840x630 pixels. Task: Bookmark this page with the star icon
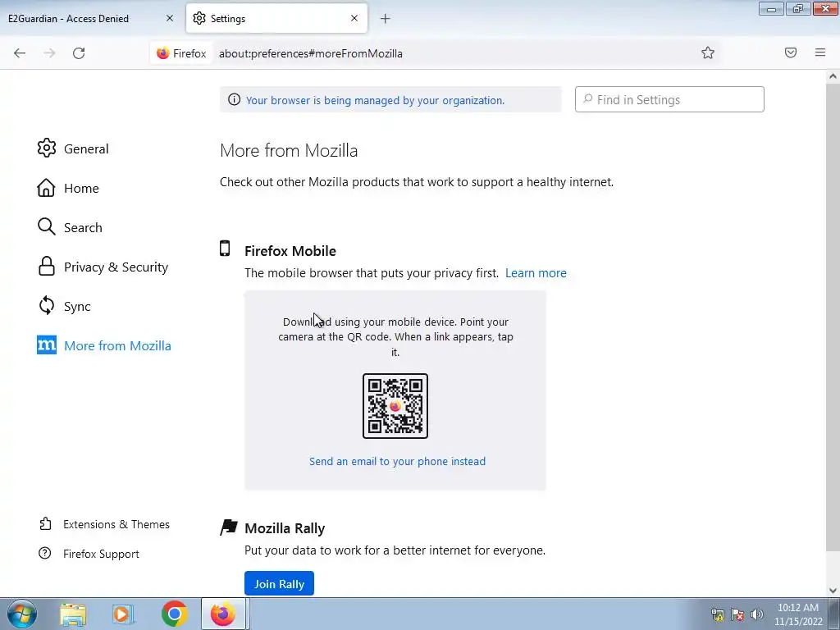coord(708,52)
